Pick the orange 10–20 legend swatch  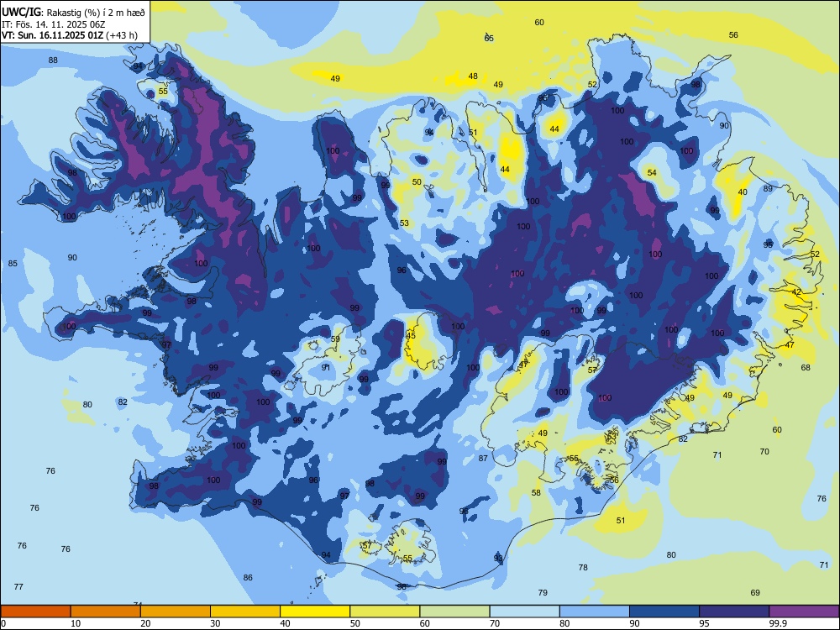click(x=106, y=612)
